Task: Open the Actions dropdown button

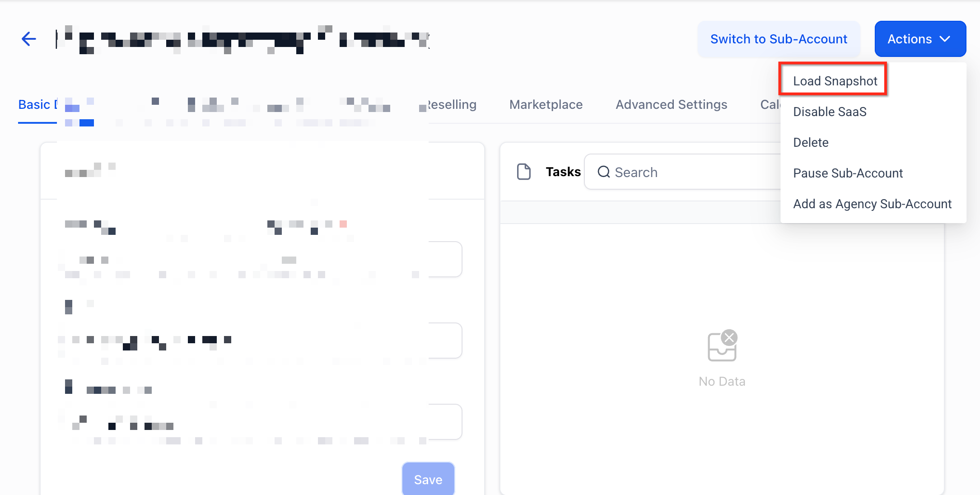Action: [x=920, y=39]
